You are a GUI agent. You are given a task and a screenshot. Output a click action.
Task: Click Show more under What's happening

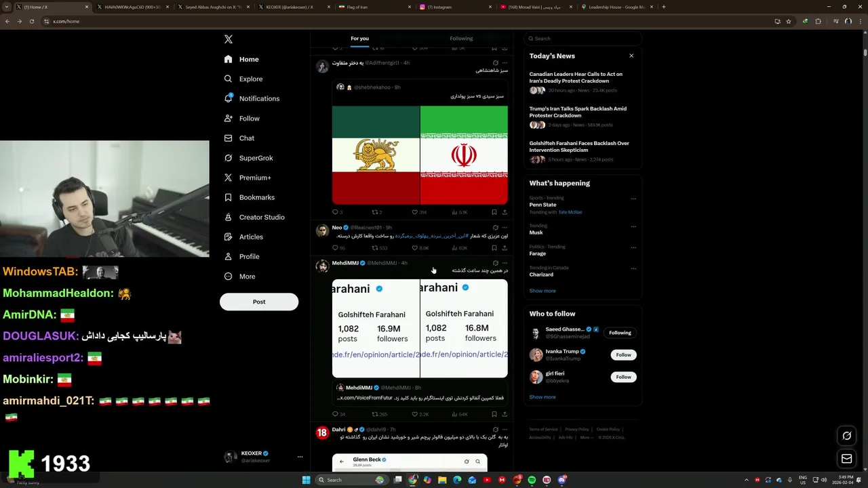[x=542, y=291]
